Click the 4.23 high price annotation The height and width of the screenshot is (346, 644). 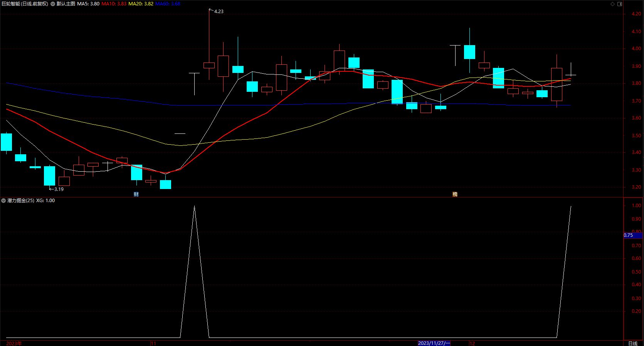(219, 12)
